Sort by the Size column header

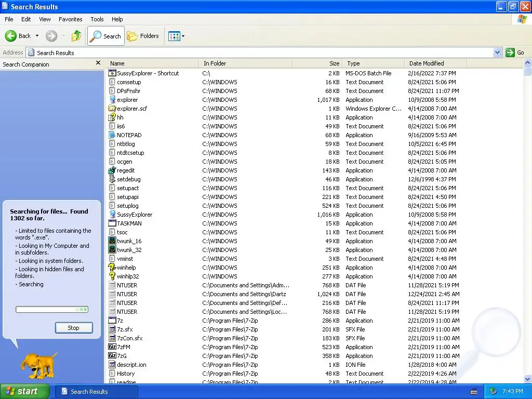pyautogui.click(x=317, y=63)
